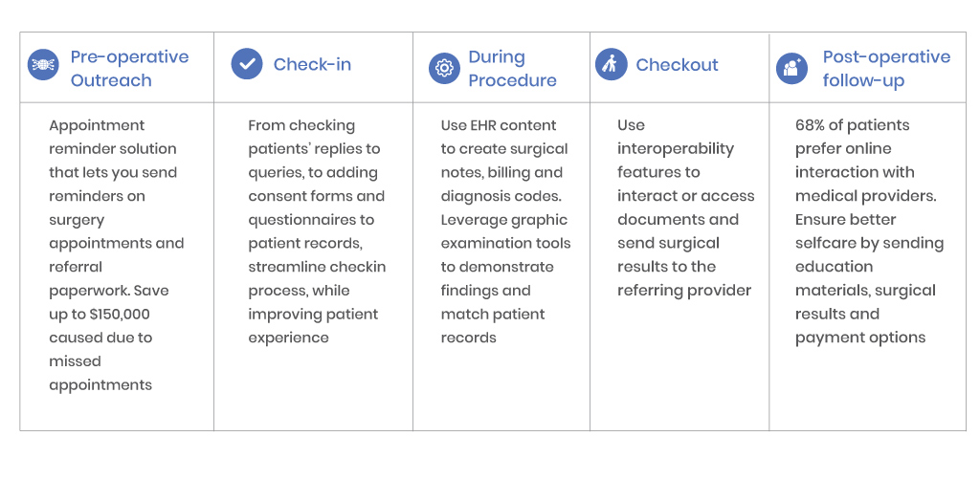980x480 pixels.
Task: Click 'payment options' text in last column
Action: [x=860, y=338]
